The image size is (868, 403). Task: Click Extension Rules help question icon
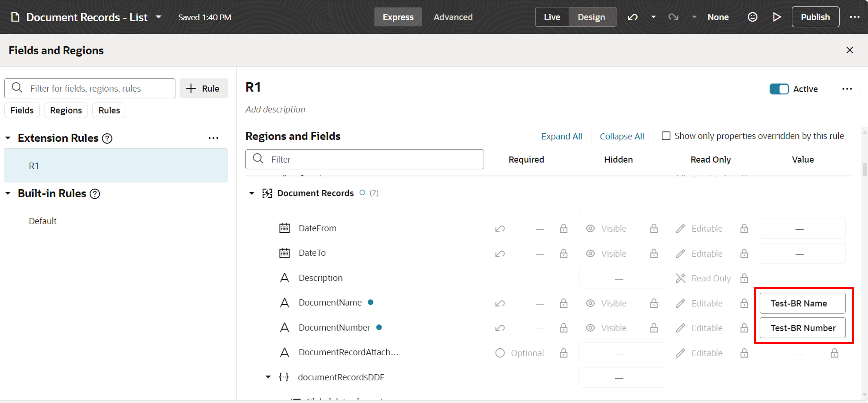pos(107,138)
